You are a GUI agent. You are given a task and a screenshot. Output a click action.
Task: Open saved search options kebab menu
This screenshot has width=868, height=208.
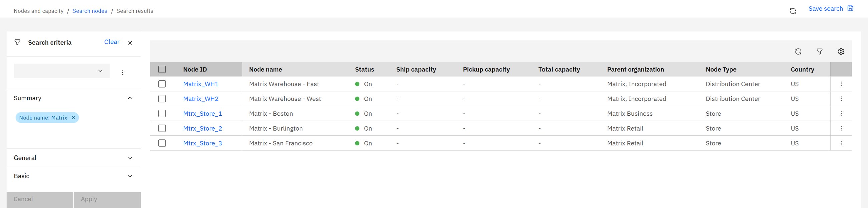[123, 72]
